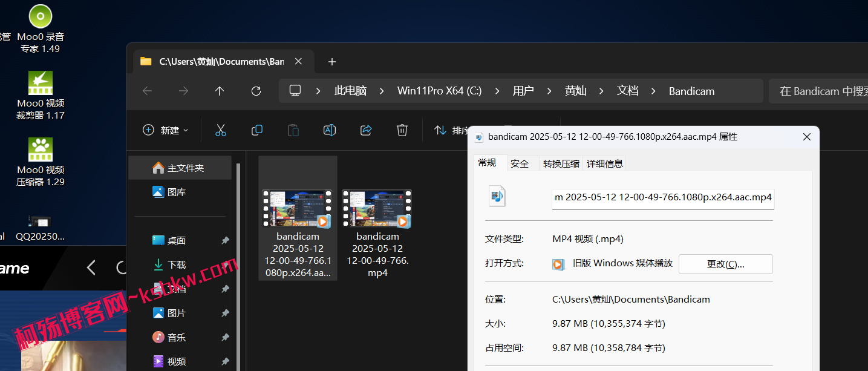The image size is (868, 371).
Task: Click the Cut scissors icon
Action: pos(221,130)
